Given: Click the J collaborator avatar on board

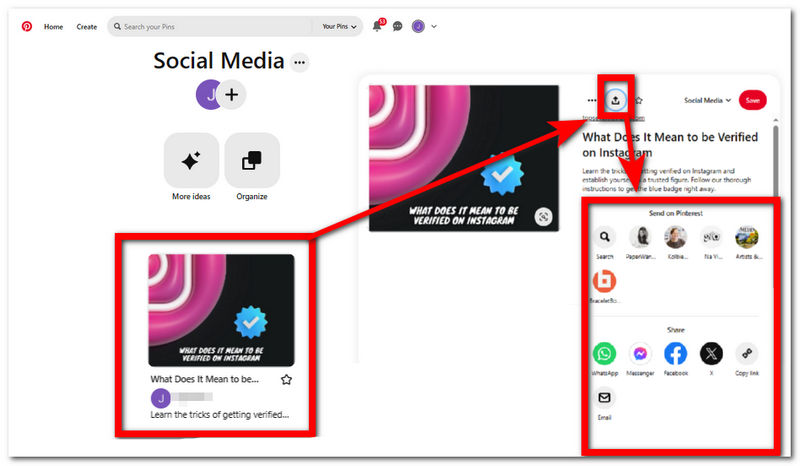Looking at the screenshot, I should point(208,94).
